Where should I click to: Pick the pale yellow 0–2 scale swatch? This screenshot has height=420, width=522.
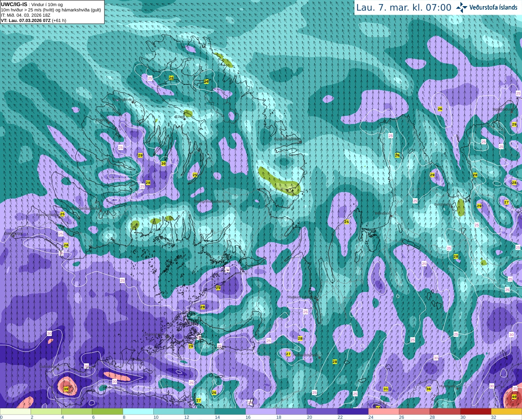coord(15,411)
